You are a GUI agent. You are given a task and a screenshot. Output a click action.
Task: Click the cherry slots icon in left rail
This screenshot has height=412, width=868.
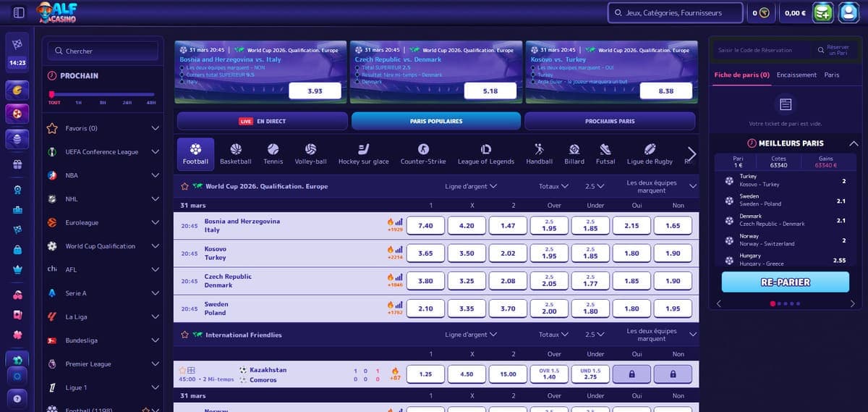(x=17, y=295)
